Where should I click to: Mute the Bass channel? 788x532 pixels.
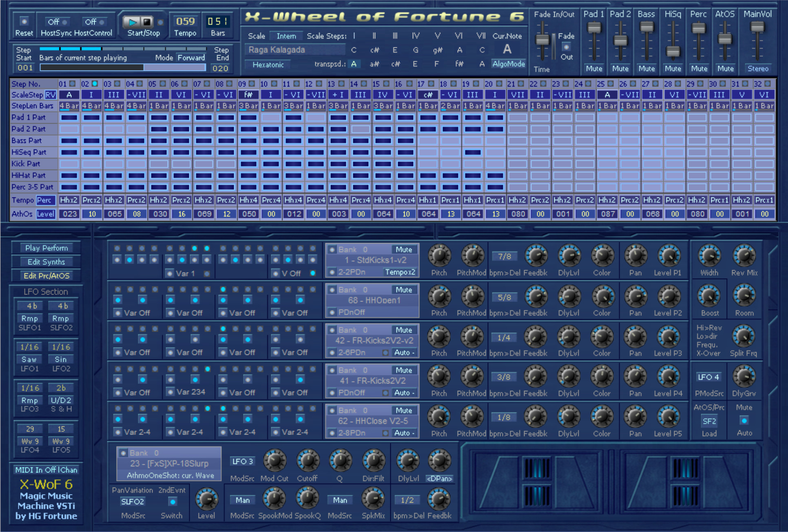[x=646, y=69]
